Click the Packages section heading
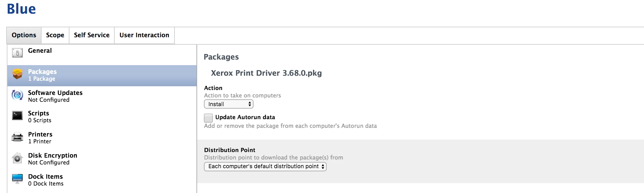The height and width of the screenshot is (193, 644). (x=221, y=57)
